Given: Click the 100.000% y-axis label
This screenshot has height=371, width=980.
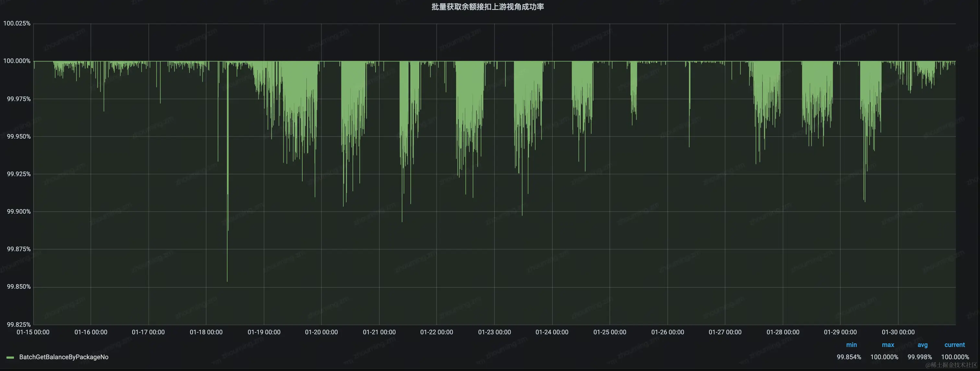Looking at the screenshot, I should tap(17, 61).
